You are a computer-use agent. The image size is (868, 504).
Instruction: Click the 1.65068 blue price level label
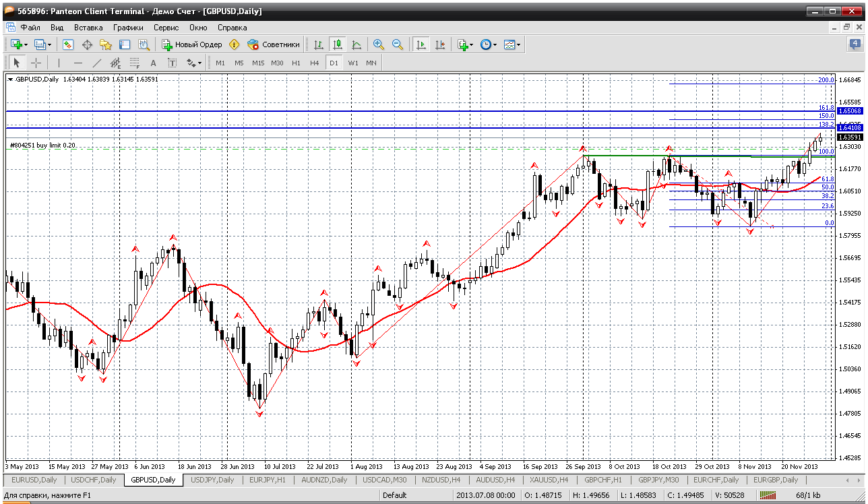(x=851, y=111)
